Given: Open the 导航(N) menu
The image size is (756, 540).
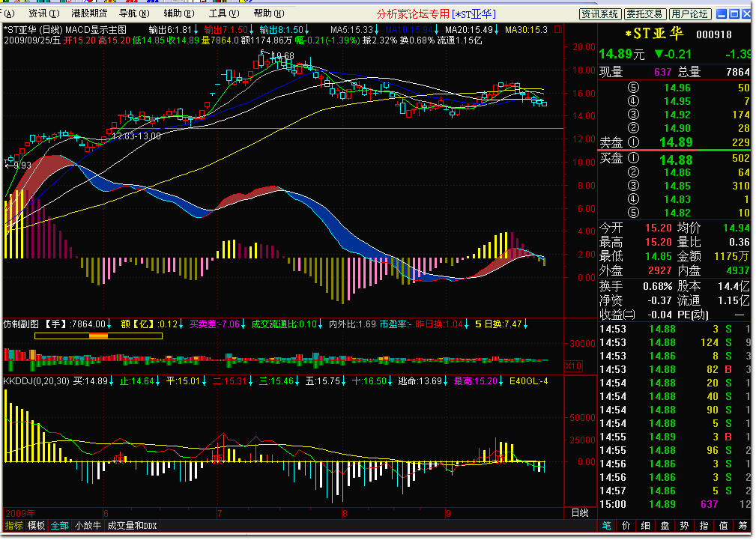Looking at the screenshot, I should click(134, 13).
